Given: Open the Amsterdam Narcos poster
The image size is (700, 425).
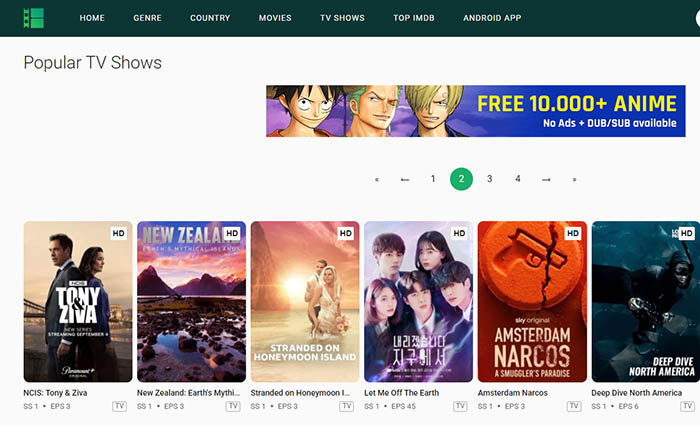Looking at the screenshot, I should click(532, 301).
